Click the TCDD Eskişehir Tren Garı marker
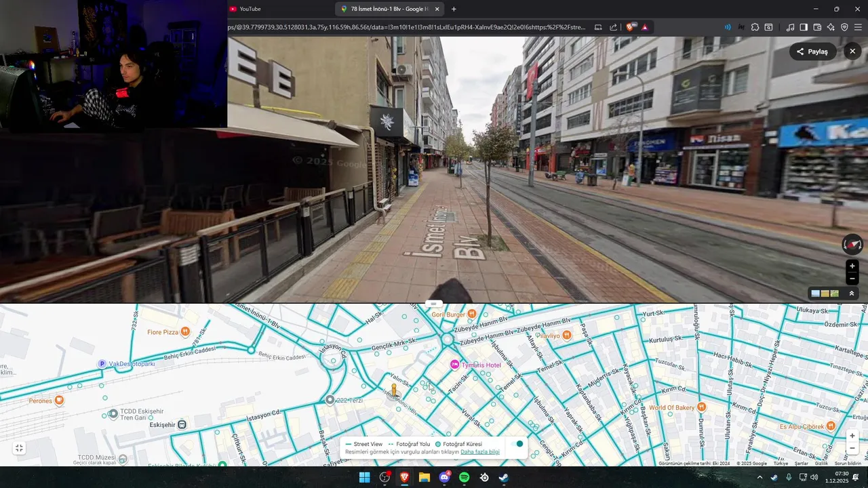This screenshot has width=868, height=488. (113, 414)
